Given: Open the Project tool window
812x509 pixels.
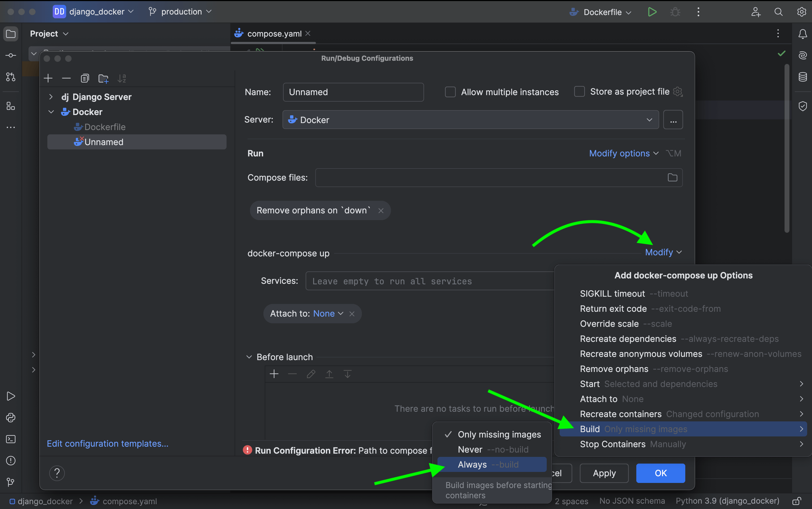Looking at the screenshot, I should click(x=10, y=33).
